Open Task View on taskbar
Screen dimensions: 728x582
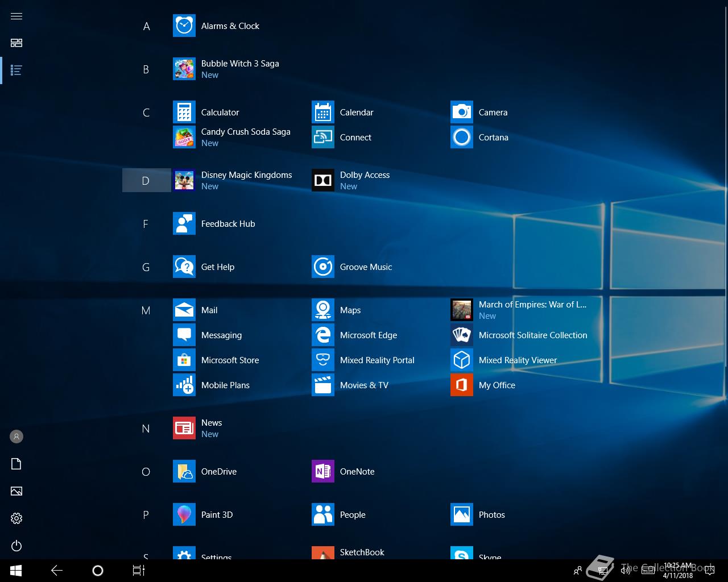(x=139, y=571)
